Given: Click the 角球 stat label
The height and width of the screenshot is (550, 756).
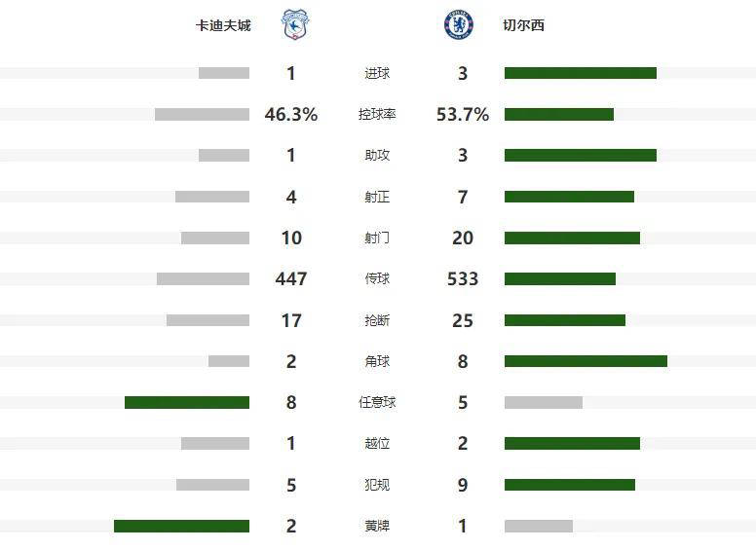Looking at the screenshot, I should tap(377, 361).
